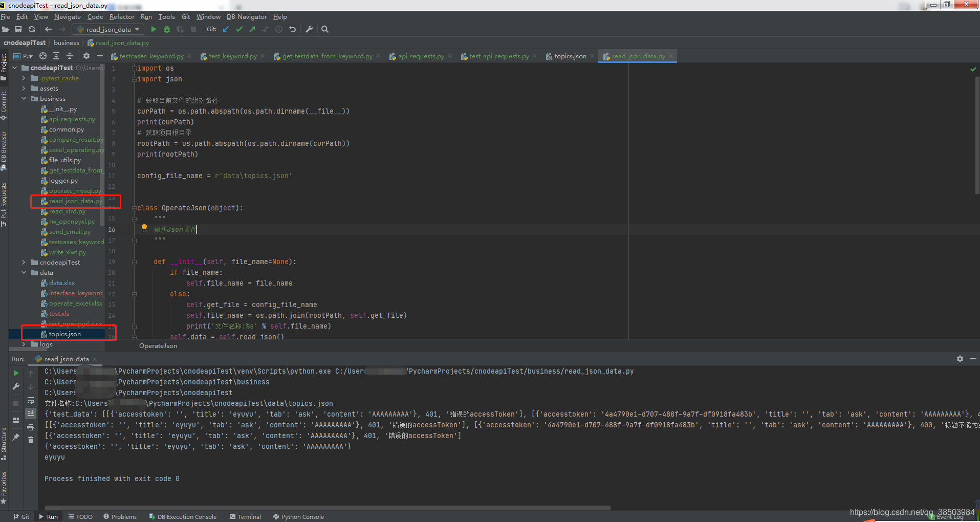Viewport: 980px width, 522px height.
Task: Toggle soft-wrap in the Run console
Action: coord(31,400)
